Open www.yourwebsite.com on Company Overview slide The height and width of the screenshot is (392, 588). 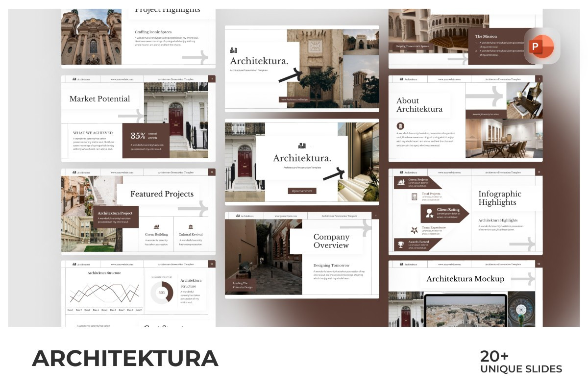pyautogui.click(x=285, y=216)
